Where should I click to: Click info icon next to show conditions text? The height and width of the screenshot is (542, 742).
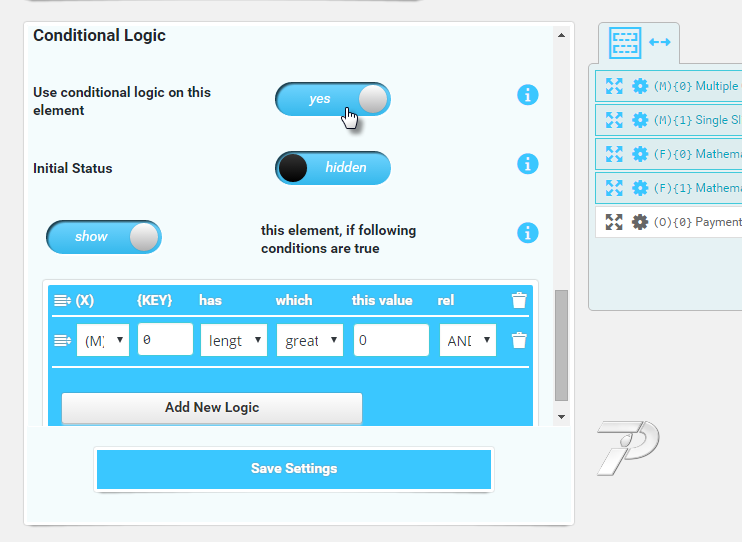pos(528,233)
